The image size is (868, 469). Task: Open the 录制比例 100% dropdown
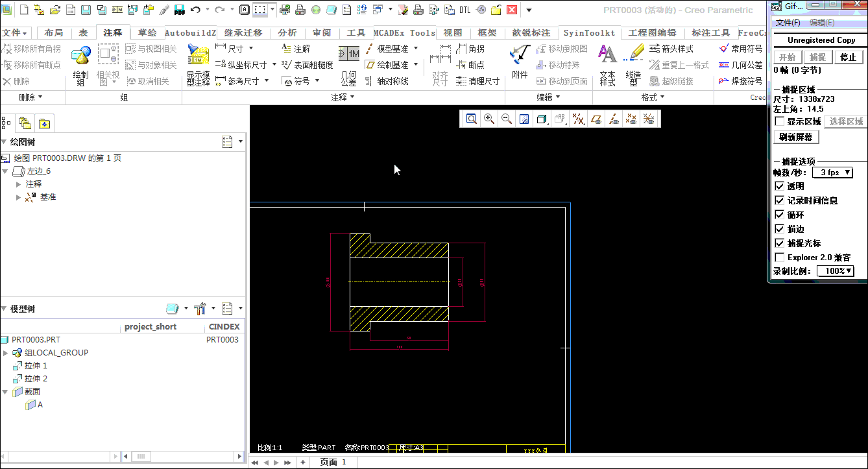[x=834, y=271]
